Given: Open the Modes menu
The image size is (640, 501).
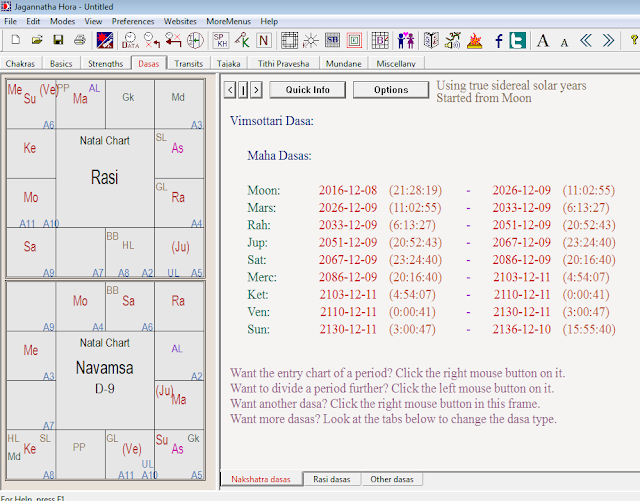Looking at the screenshot, I should pos(62,21).
